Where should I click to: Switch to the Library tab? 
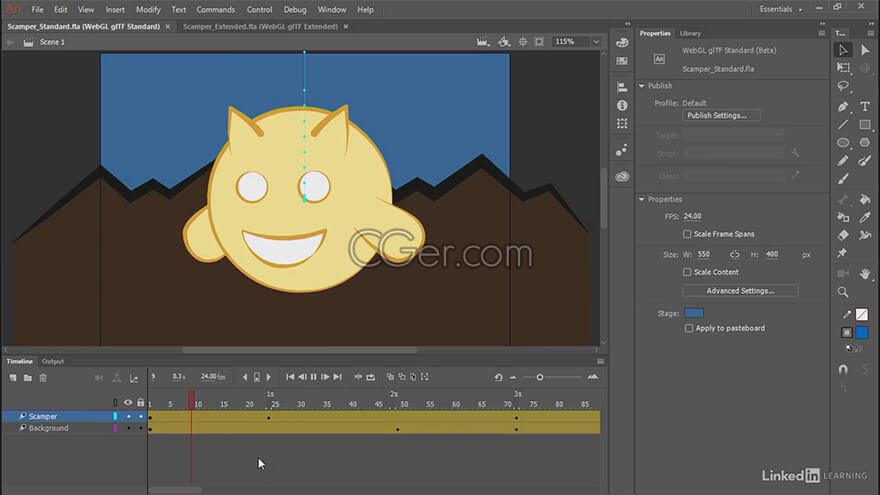pos(690,33)
